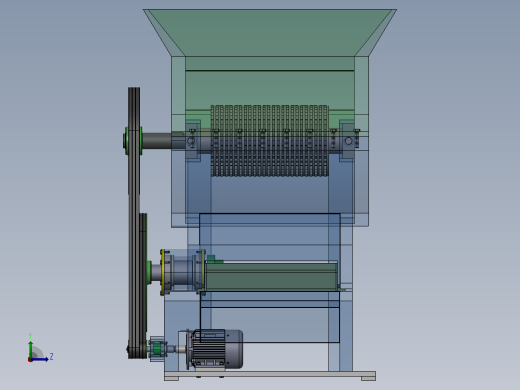Select the shredder blade rotor drum
Screen dimensions: 520x390
pyautogui.click(x=270, y=141)
